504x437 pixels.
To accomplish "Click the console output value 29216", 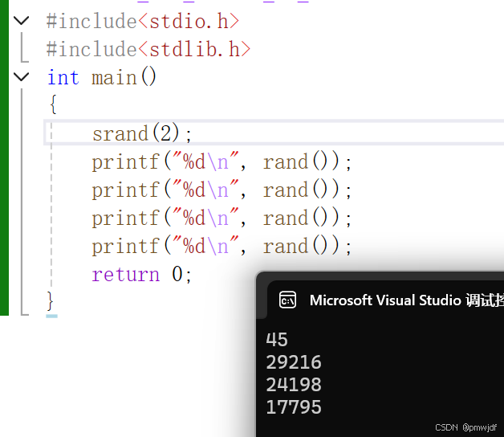I will (x=294, y=362).
